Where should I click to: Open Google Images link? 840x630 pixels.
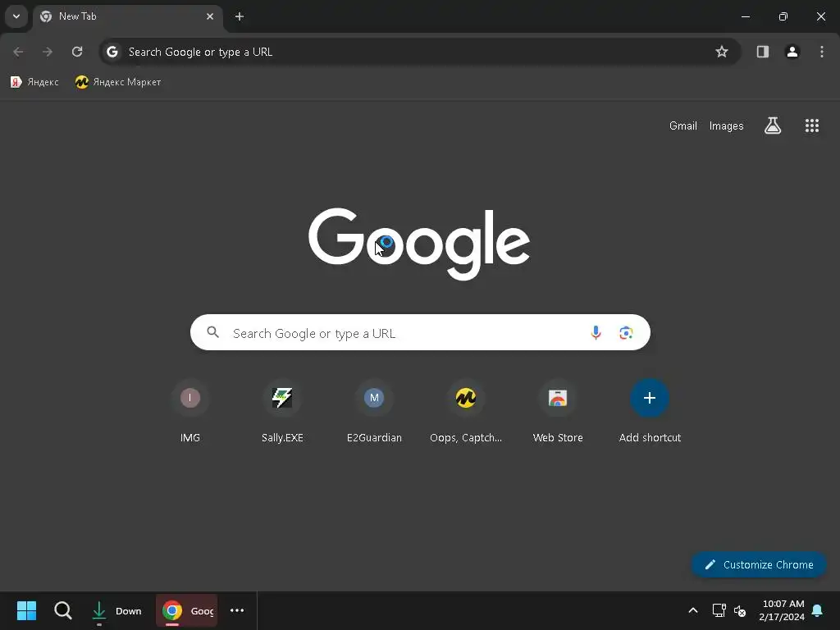[727, 126]
